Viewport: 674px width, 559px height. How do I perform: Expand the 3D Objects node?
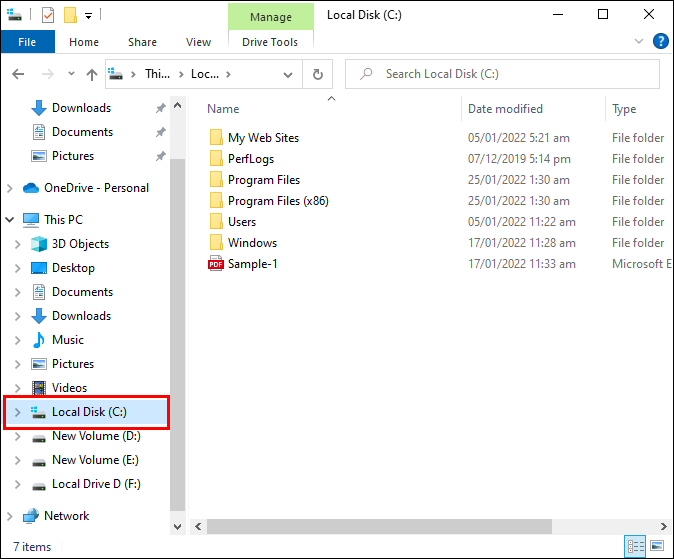coord(17,244)
